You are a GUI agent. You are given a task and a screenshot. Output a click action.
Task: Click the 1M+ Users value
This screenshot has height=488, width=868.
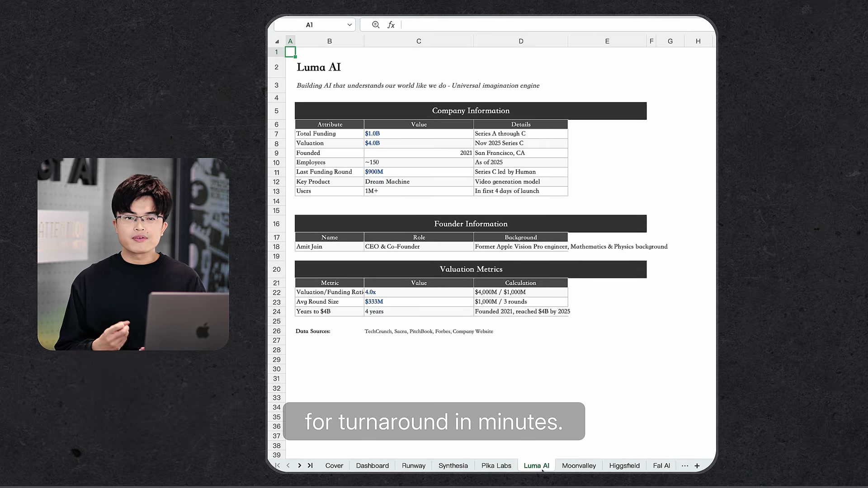click(419, 191)
